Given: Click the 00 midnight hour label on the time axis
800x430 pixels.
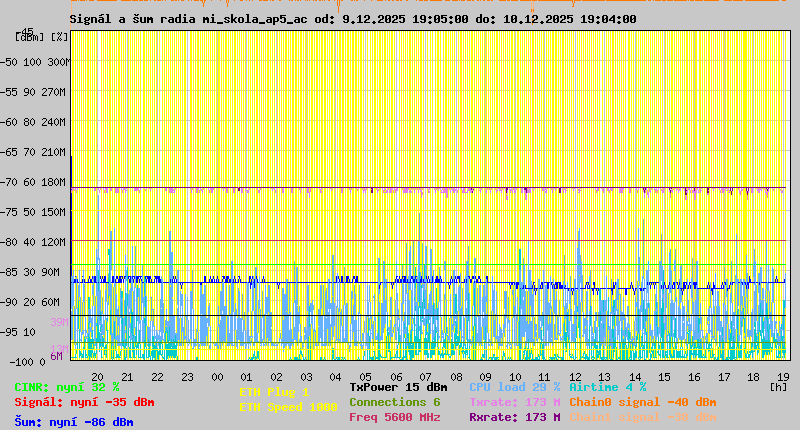Looking at the screenshot, I should coord(217,376).
